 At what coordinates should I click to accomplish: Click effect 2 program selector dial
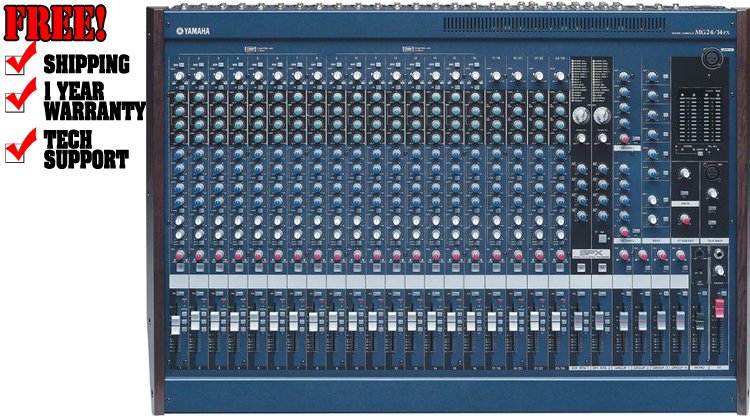click(x=602, y=115)
